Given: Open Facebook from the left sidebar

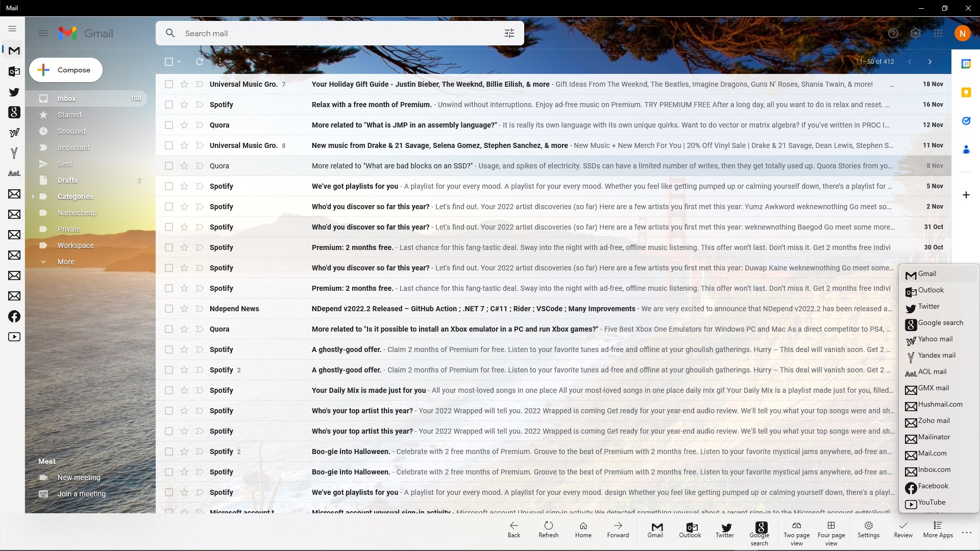Looking at the screenshot, I should pyautogui.click(x=14, y=316).
